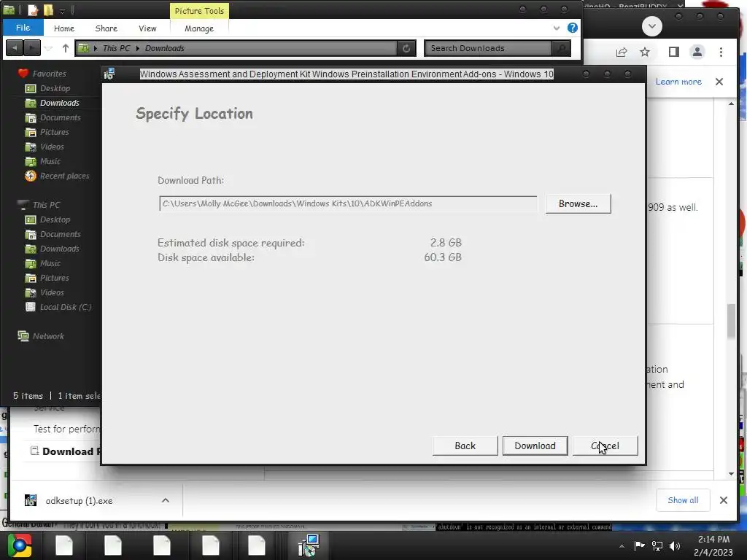The height and width of the screenshot is (560, 747).
Task: Select Pictures under Favorites
Action: point(54,133)
